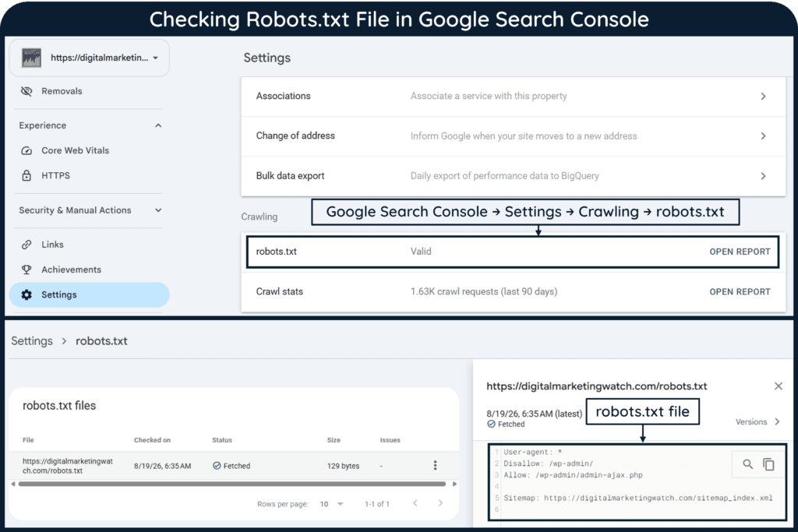Click the 129 bytes size cell

pos(343,466)
